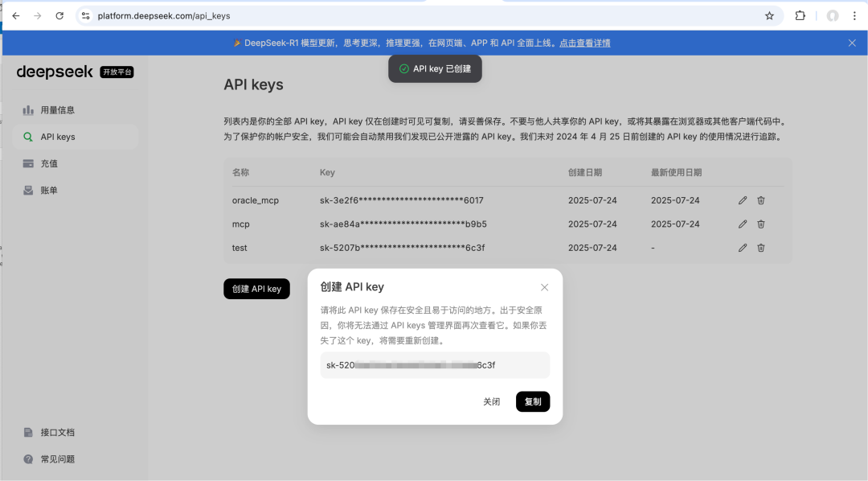
Task: Open site information icon in address bar
Action: point(85,16)
